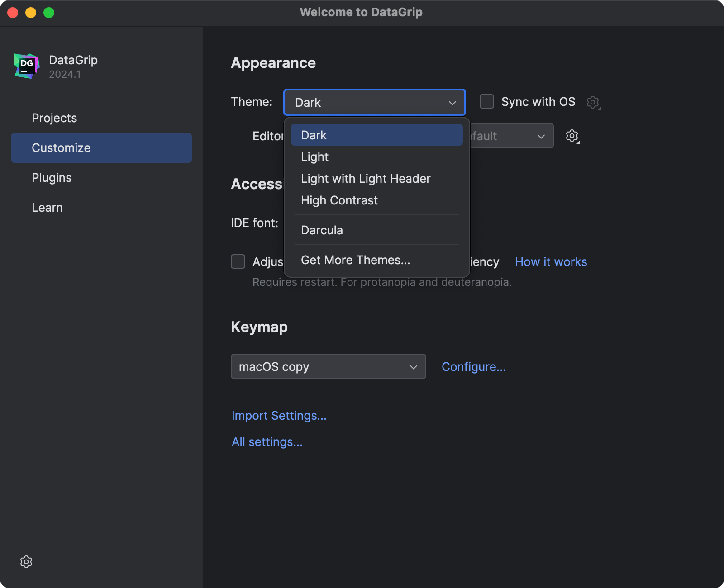This screenshot has width=724, height=588.
Task: Open keymap Configure... link
Action: coord(473,366)
